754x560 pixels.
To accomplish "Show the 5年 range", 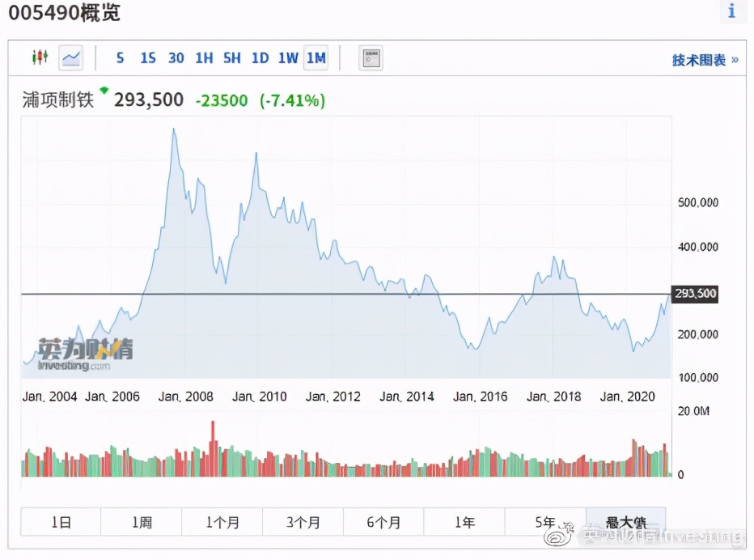I will [x=545, y=521].
